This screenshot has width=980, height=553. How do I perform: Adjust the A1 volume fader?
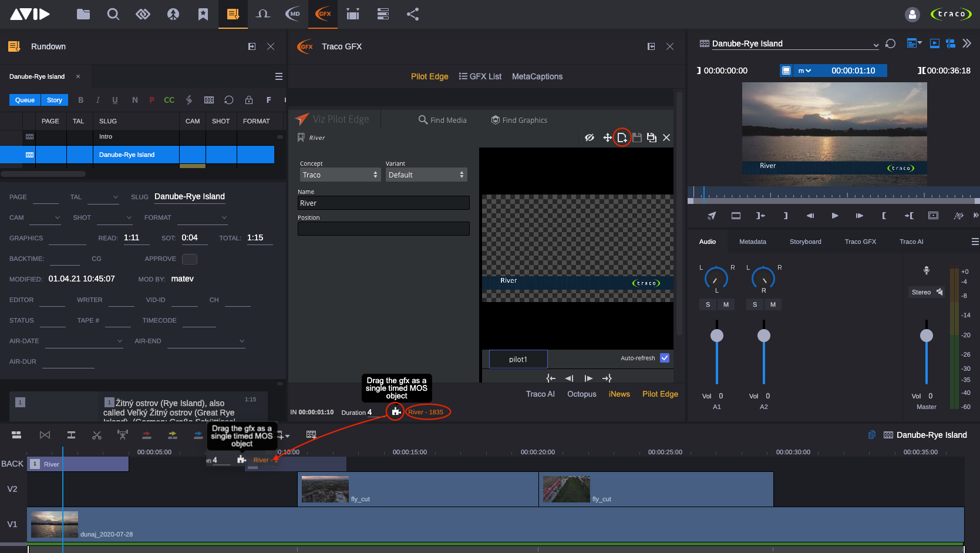click(x=717, y=336)
